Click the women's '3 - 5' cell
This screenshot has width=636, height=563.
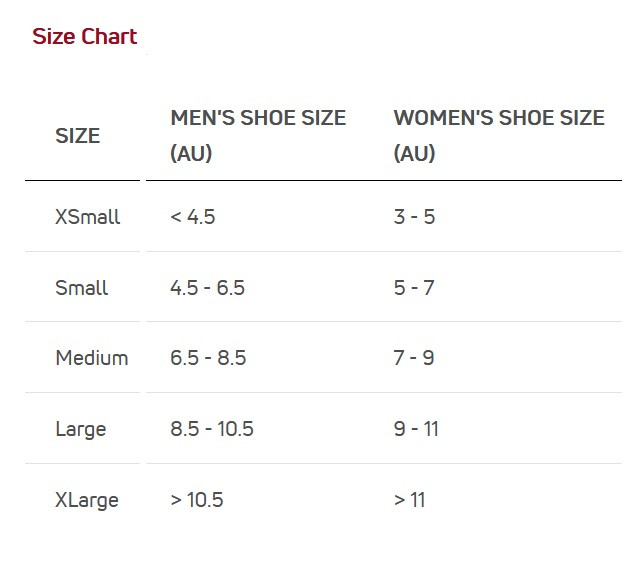coord(414,217)
